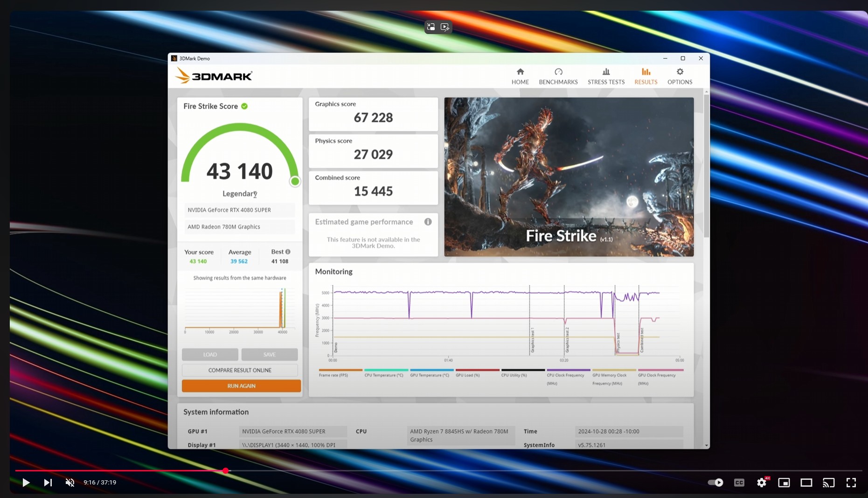The image size is (868, 498).
Task: Click the green valid-score checkmark icon
Action: tap(244, 106)
